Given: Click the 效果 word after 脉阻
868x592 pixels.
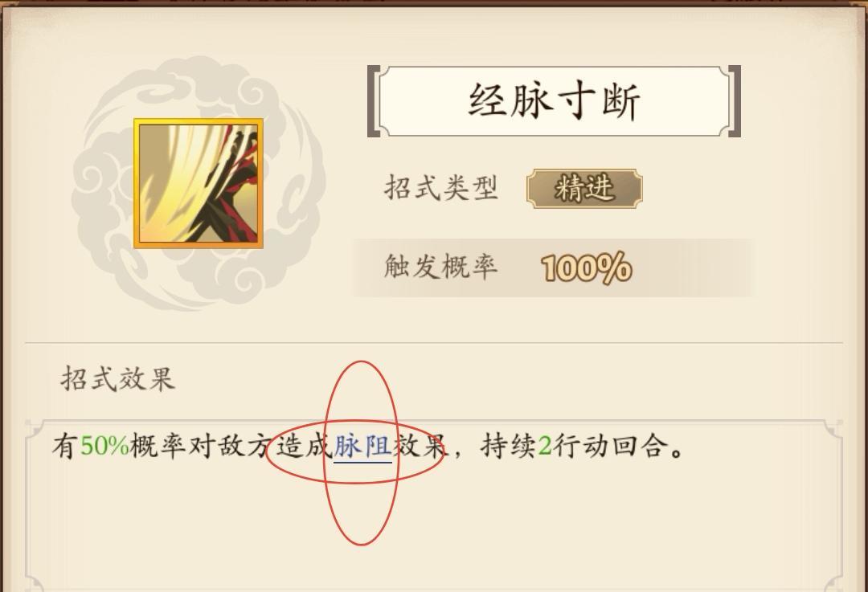Looking at the screenshot, I should point(420,446).
